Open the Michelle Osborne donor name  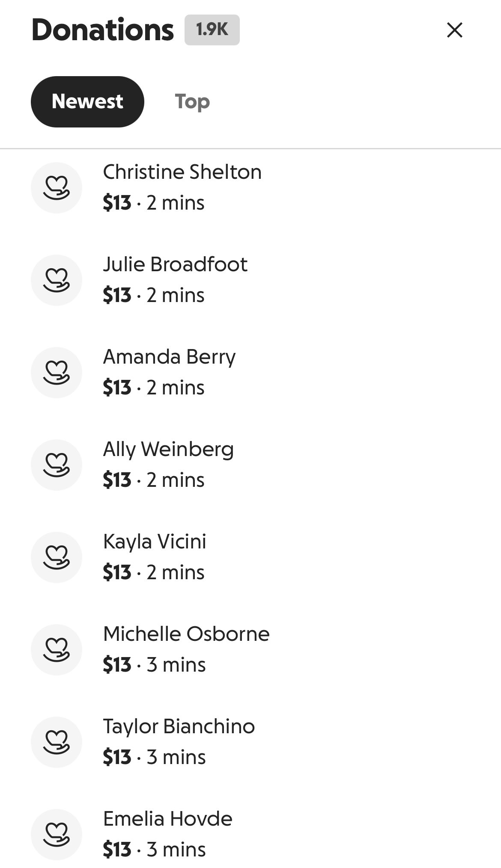pos(186,634)
